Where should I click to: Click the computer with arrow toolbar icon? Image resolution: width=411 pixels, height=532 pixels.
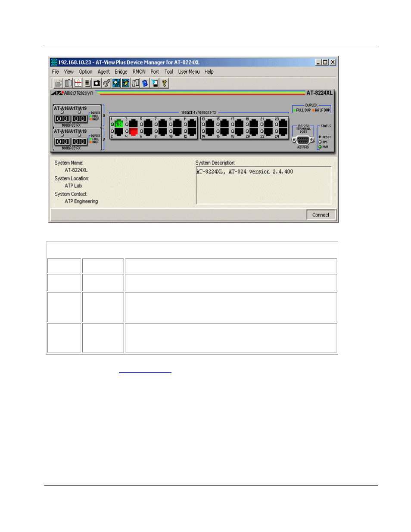[x=155, y=83]
